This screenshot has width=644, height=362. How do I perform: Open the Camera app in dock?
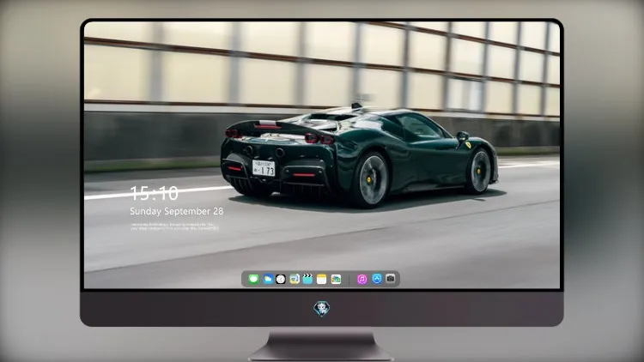coord(391,279)
